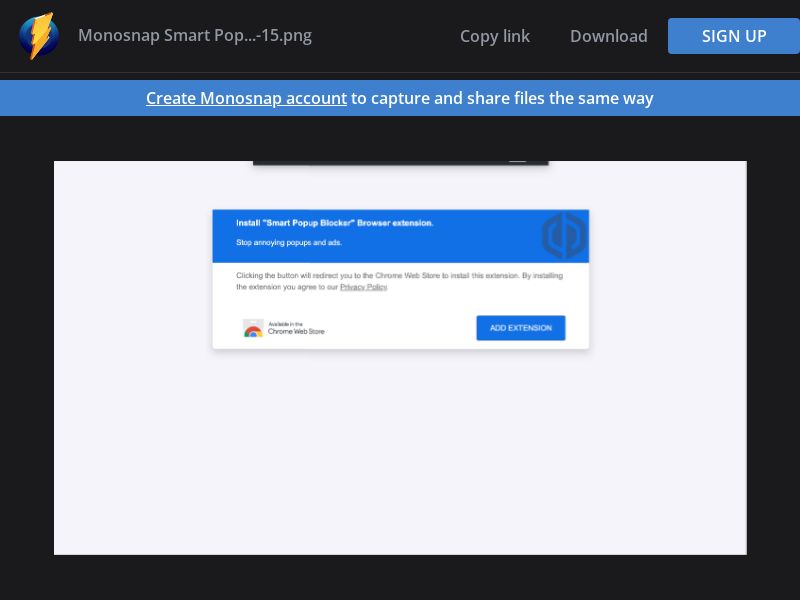Click the blue banner below the top toolbar
Image resolution: width=800 pixels, height=600 pixels.
coord(400,97)
